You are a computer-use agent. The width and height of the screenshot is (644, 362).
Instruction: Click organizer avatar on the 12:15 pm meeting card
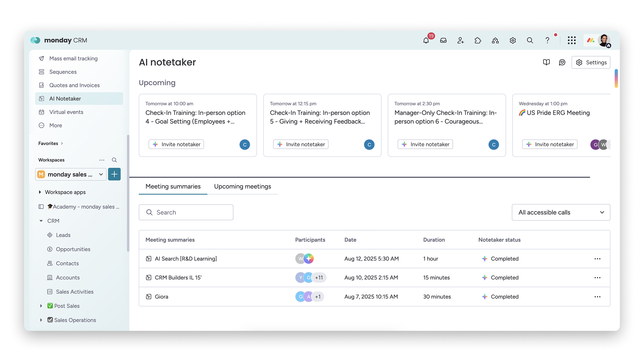(x=369, y=144)
